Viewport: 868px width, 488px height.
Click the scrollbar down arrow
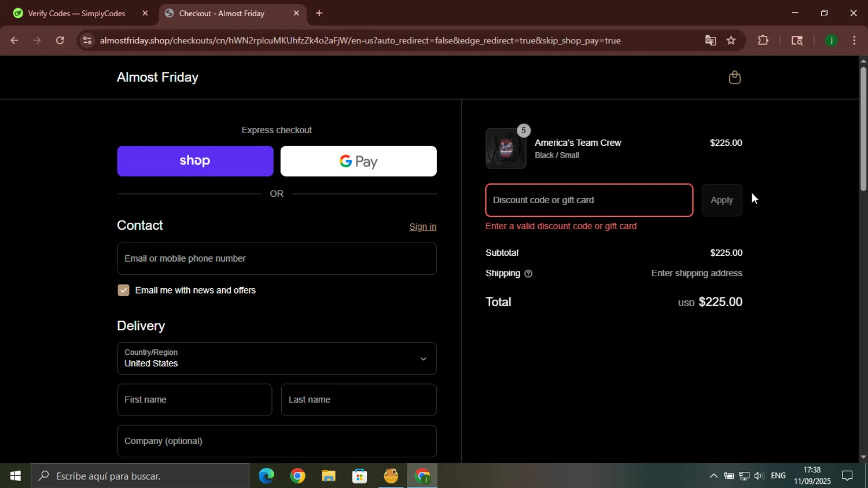click(x=863, y=457)
